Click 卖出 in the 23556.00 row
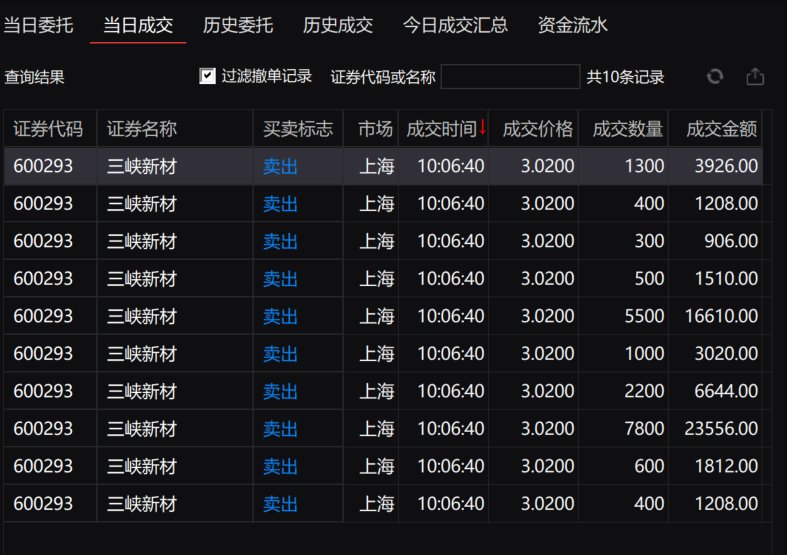Screen dimensions: 787x555 (281, 429)
